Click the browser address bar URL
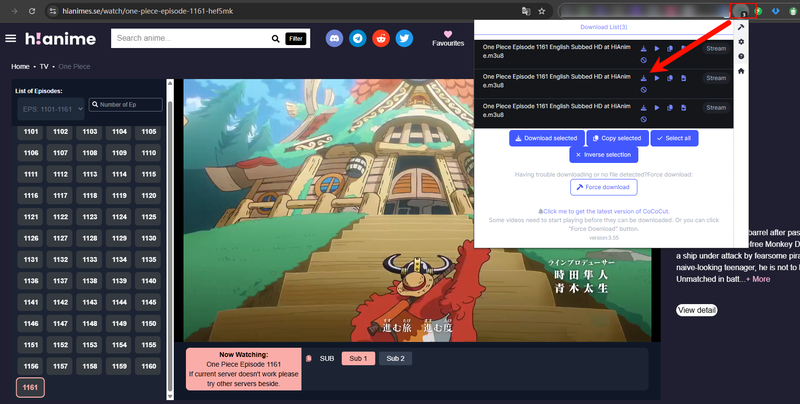This screenshot has width=800, height=404. tap(147, 11)
